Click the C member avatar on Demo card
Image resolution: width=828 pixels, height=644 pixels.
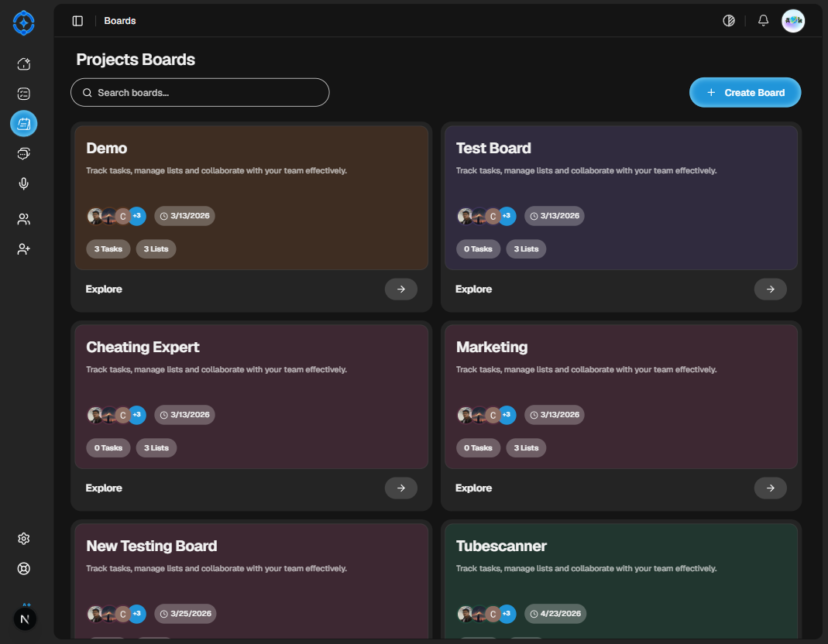click(123, 217)
